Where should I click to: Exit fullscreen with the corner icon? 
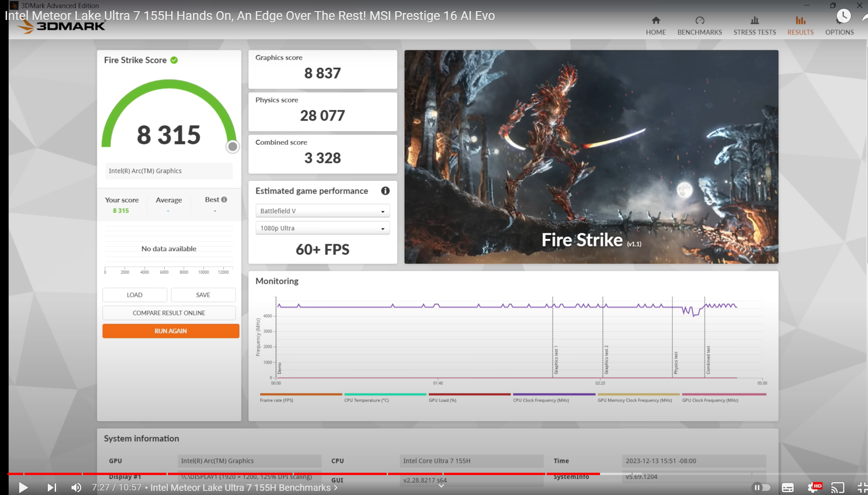tap(862, 488)
